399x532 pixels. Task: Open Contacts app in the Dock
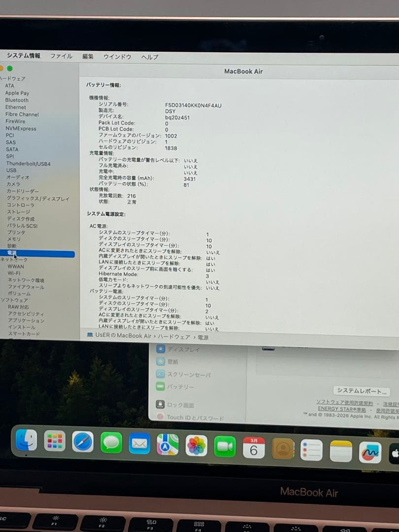[x=283, y=449]
